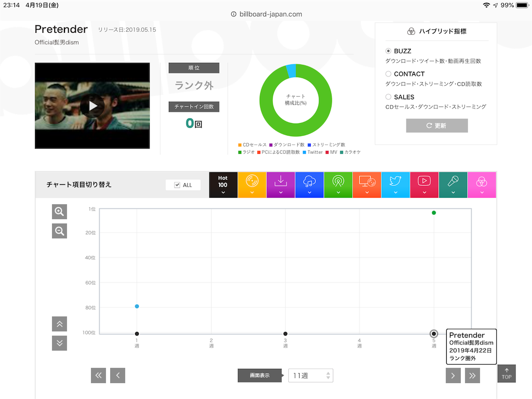Viewport: 532px width, 399px height.
Task: Play the Pretender music video
Action: (92, 106)
